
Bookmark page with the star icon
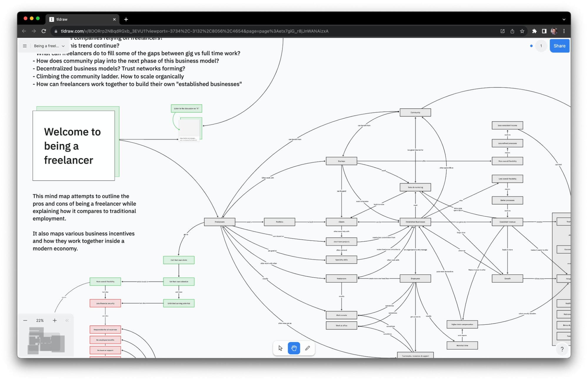click(522, 31)
